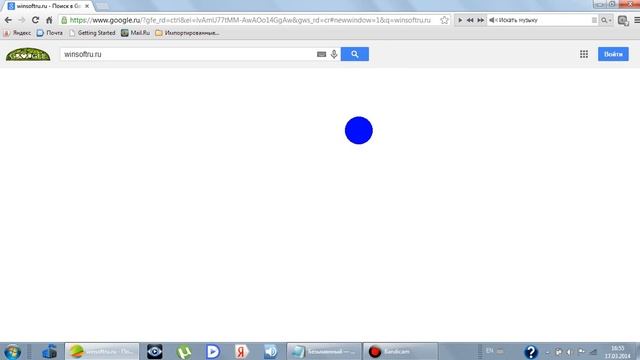Click the play button in music toolbar
640x360 pixels.
point(460,20)
